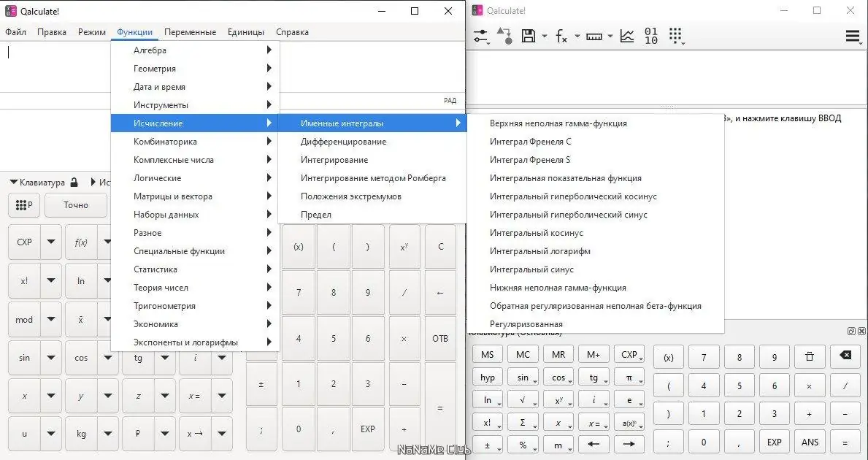
Task: Open the dropdown arrow next to sin
Action: tap(51, 358)
